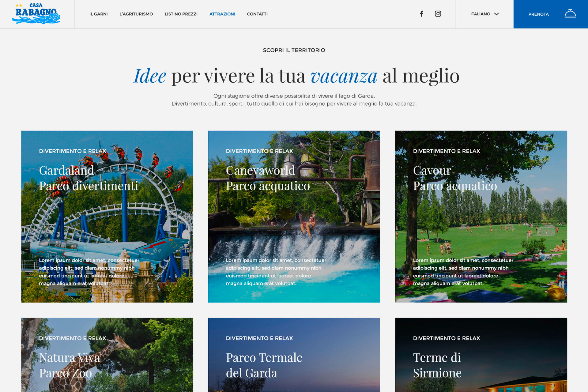
Task: Click the Italiano language label
Action: (480, 14)
